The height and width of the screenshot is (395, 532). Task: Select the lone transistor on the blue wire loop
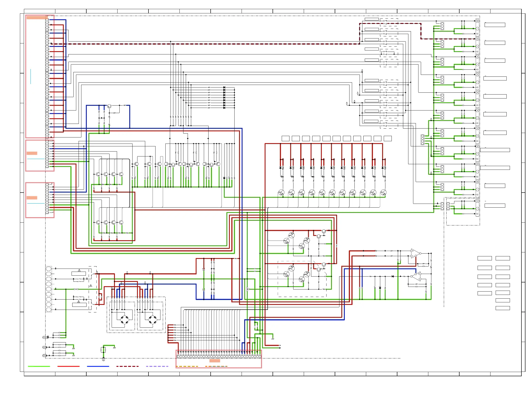click(109, 106)
